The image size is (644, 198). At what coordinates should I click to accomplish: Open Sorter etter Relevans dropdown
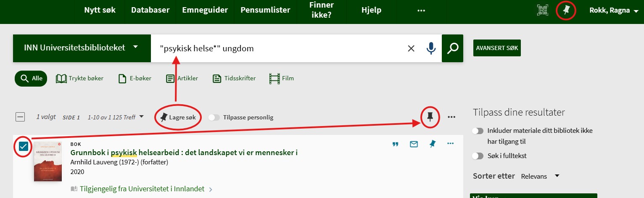pyautogui.click(x=540, y=176)
